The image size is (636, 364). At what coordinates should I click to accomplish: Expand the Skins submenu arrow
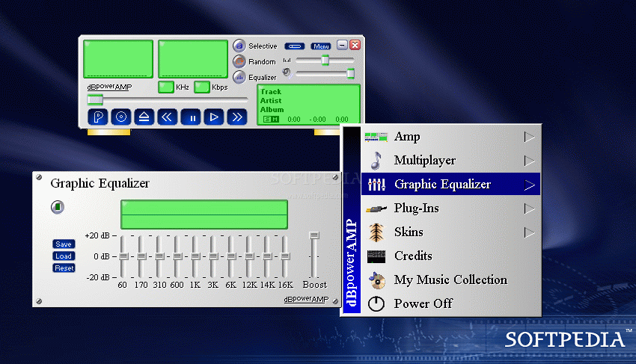[529, 232]
